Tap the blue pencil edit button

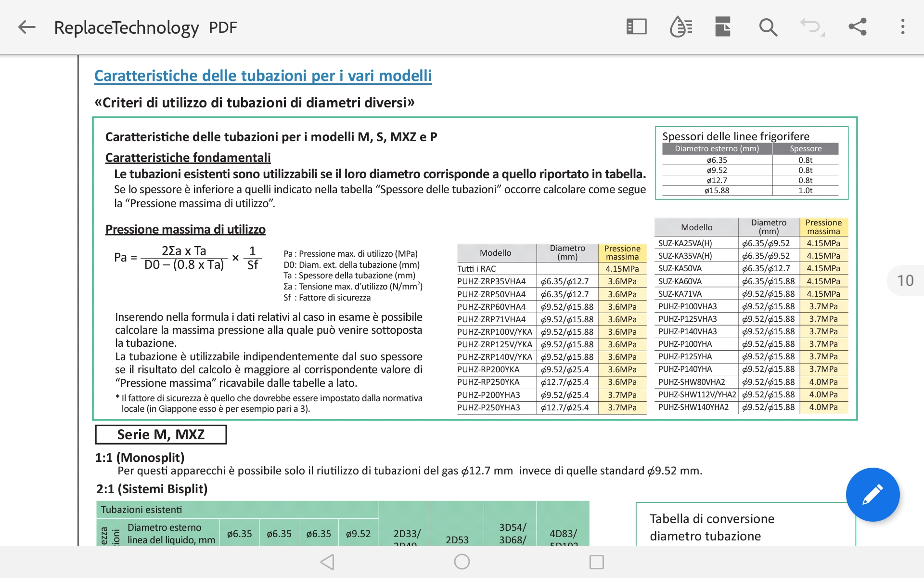tap(873, 495)
